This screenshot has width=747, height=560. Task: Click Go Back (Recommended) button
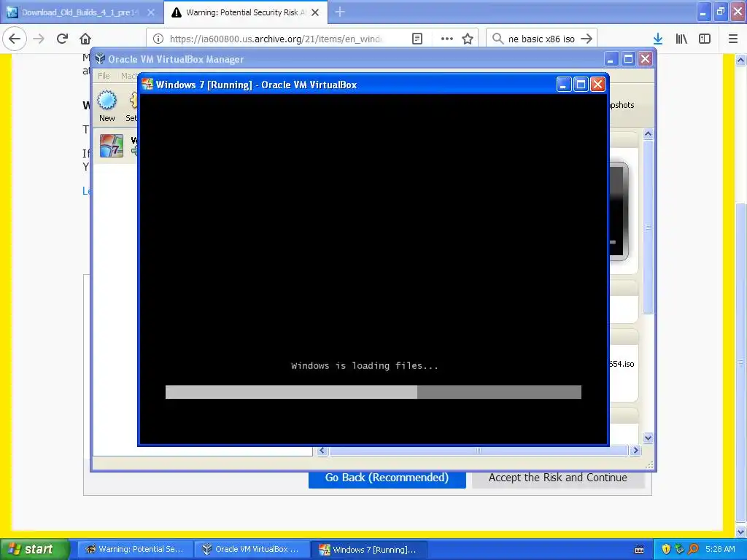(387, 478)
